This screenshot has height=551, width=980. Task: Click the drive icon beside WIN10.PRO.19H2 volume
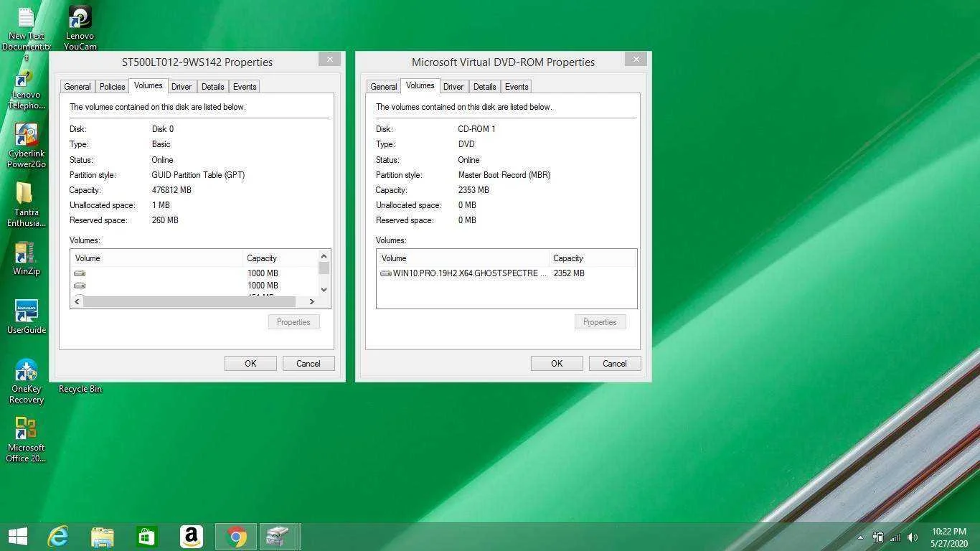coord(386,273)
